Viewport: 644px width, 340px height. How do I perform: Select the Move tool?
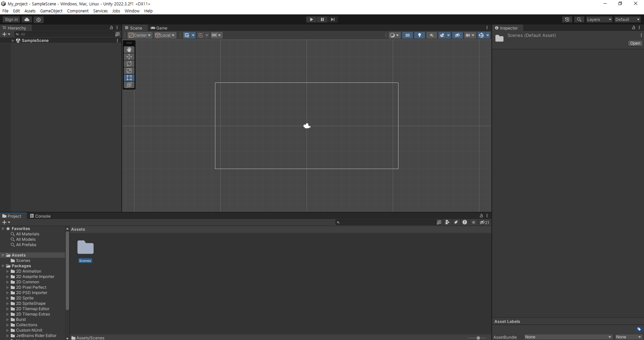pos(129,57)
